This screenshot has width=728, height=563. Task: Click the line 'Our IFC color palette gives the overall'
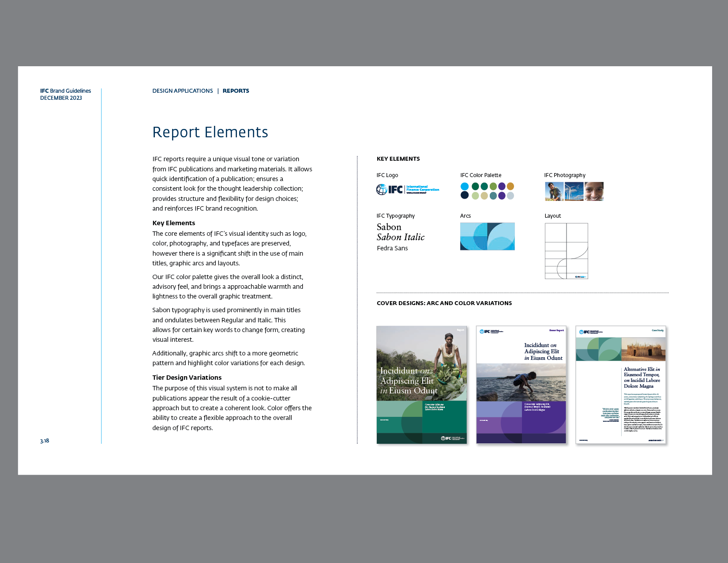coord(228,277)
